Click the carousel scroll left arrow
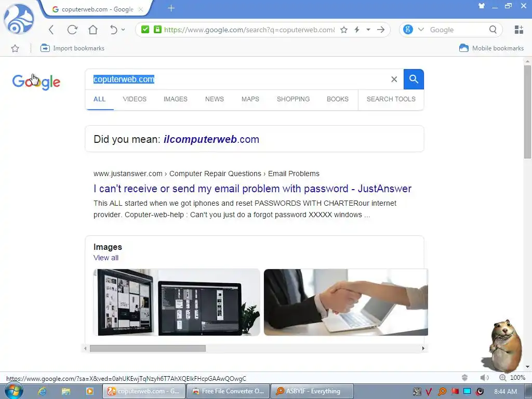The height and width of the screenshot is (399, 532). click(85, 349)
